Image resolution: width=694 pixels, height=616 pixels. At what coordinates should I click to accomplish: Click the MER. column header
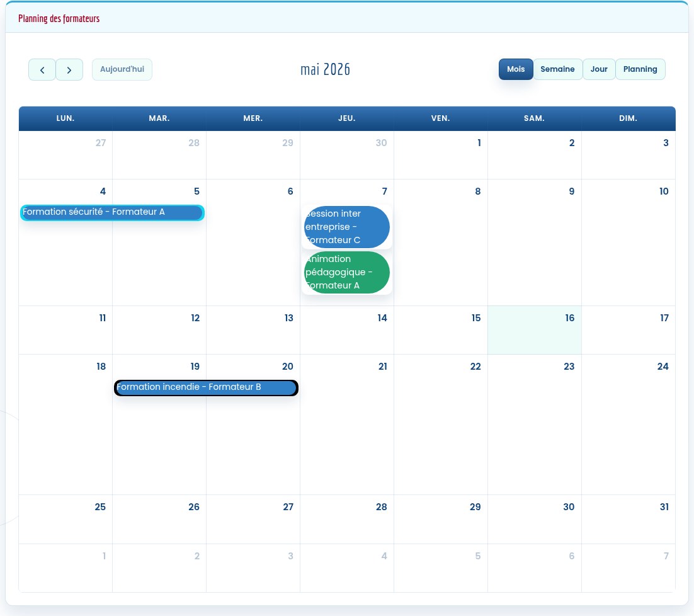(x=253, y=118)
